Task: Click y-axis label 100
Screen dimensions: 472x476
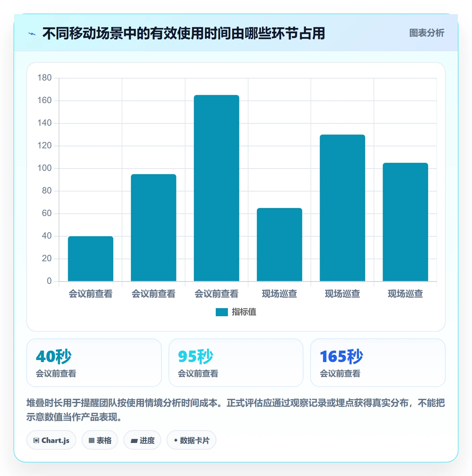Action: pyautogui.click(x=45, y=168)
